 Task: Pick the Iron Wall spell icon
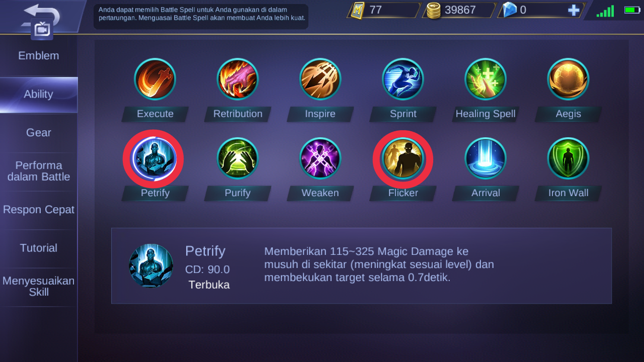tap(568, 158)
